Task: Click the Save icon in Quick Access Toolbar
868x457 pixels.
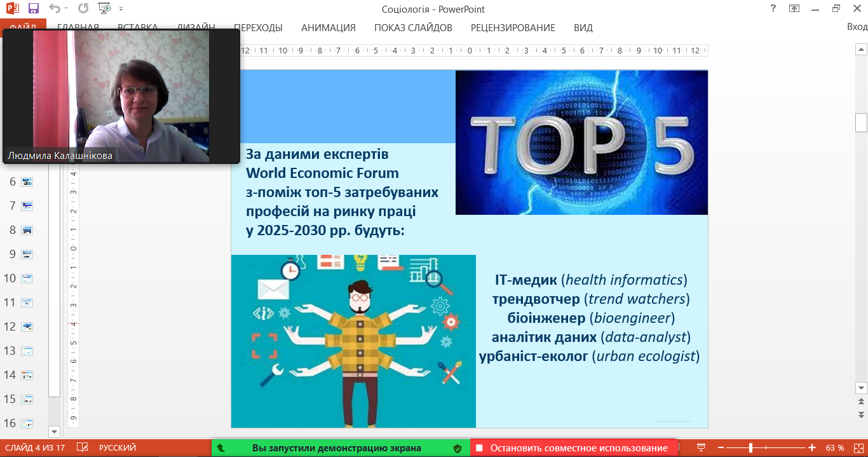Action: (x=34, y=9)
